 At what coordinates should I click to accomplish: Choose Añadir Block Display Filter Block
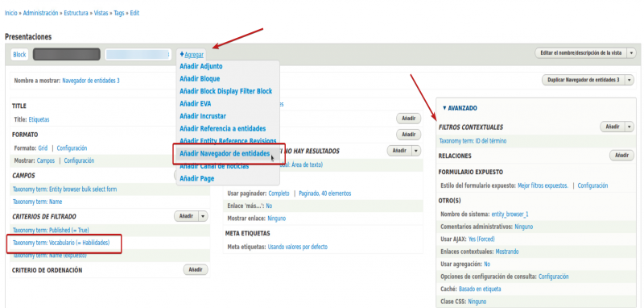pos(226,91)
